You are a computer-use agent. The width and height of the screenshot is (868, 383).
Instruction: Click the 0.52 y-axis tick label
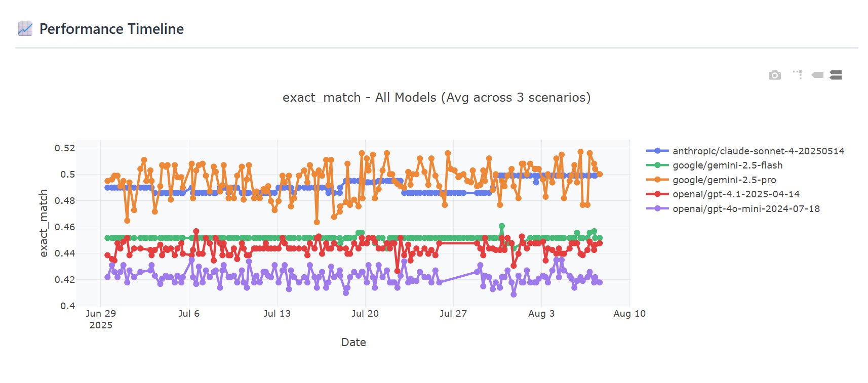click(x=65, y=148)
